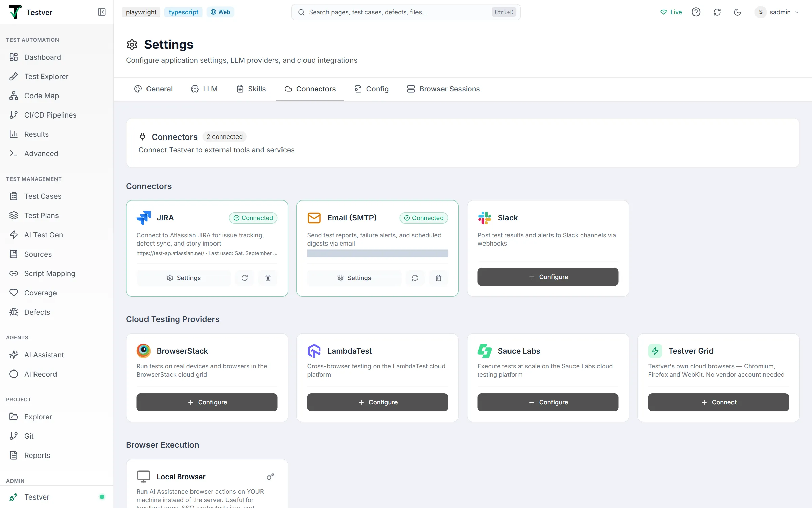Open Testver admin item

tap(57, 497)
